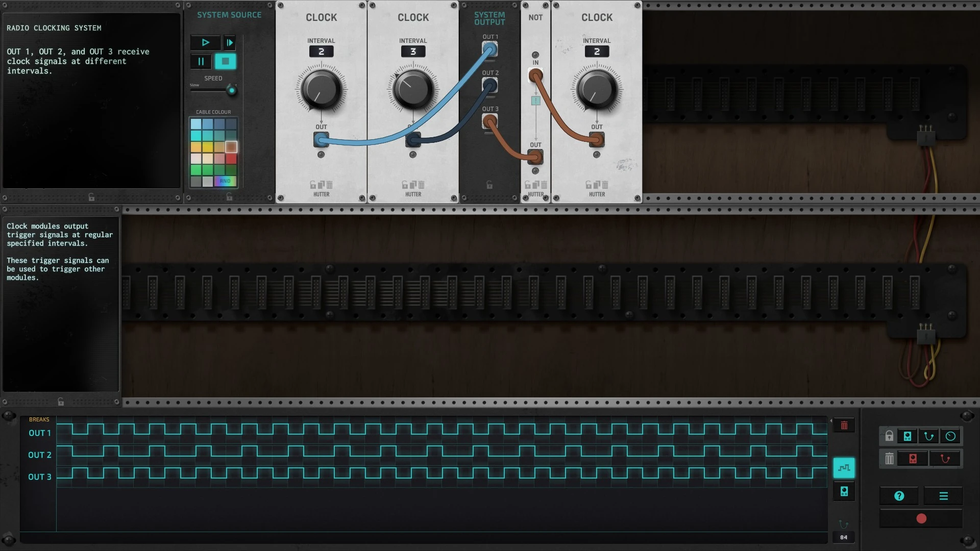Pick the RND random cable colour
Screen dimensions: 980x551
225,181
